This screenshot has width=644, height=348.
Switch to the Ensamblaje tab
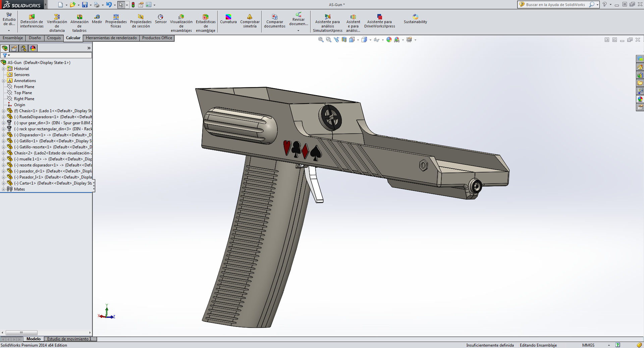click(13, 38)
